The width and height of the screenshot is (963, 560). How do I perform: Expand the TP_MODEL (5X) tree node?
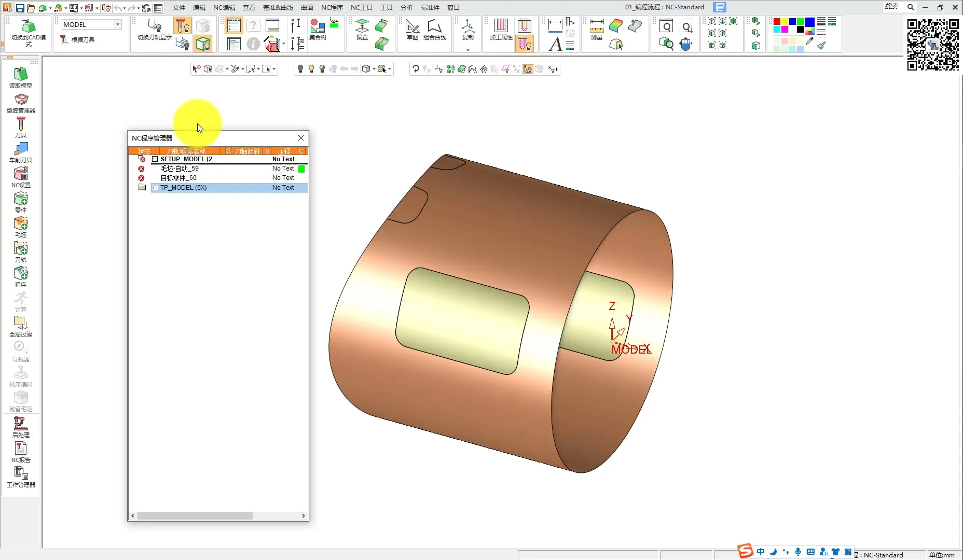point(155,188)
